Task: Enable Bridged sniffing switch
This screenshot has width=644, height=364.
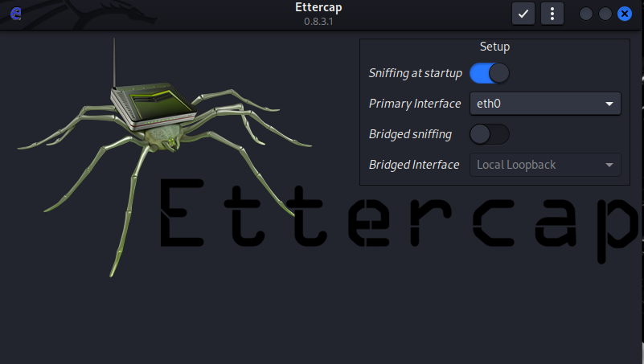Action: pos(489,134)
